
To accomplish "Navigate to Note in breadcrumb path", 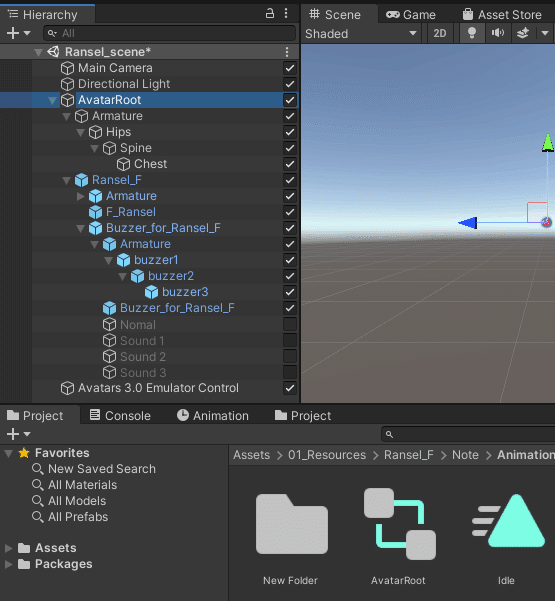I will click(465, 455).
